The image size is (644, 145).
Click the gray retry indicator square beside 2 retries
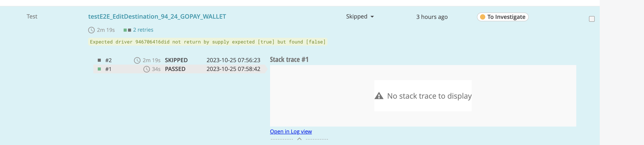tap(129, 30)
